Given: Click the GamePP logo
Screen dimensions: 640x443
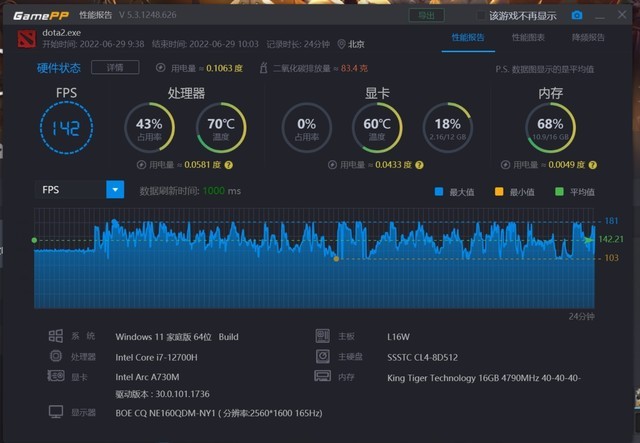Looking at the screenshot, I should click(x=41, y=16).
